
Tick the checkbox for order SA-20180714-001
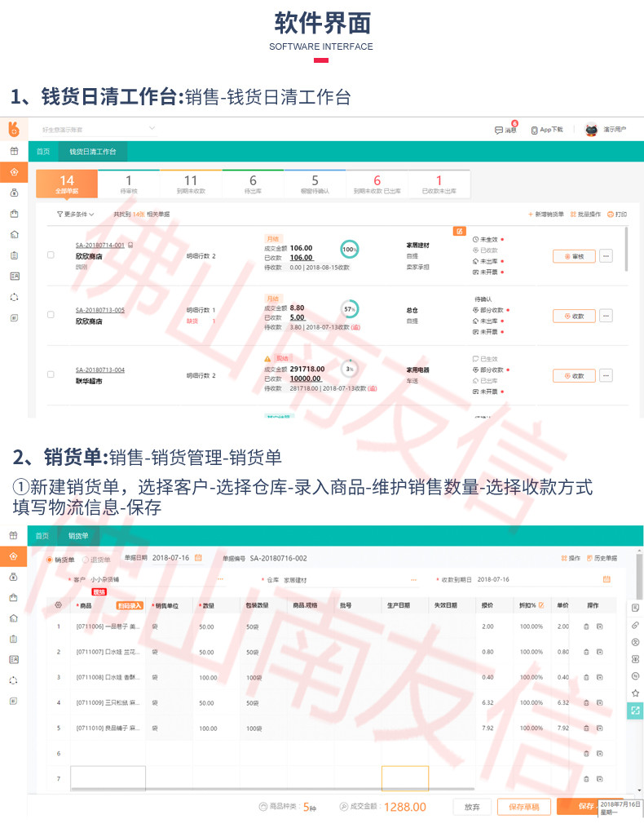coord(51,255)
